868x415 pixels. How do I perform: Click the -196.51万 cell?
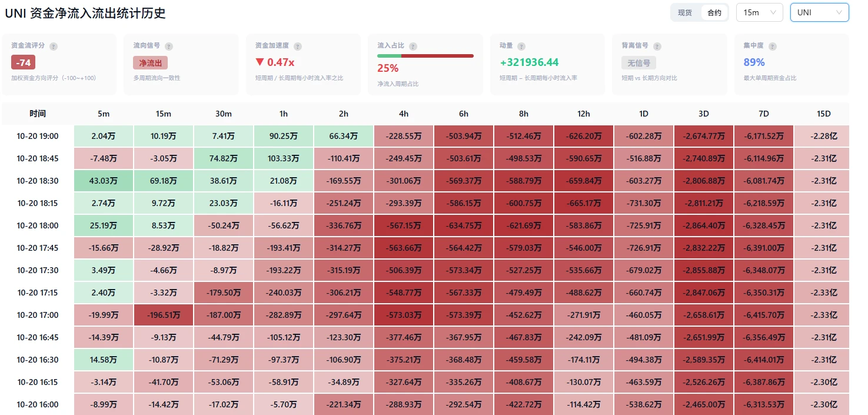pyautogui.click(x=164, y=315)
